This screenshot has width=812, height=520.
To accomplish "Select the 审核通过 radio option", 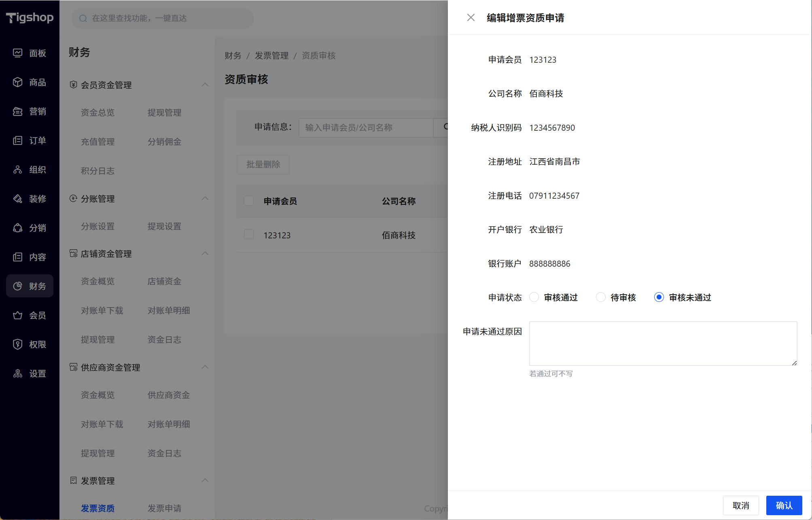I will [x=534, y=297].
